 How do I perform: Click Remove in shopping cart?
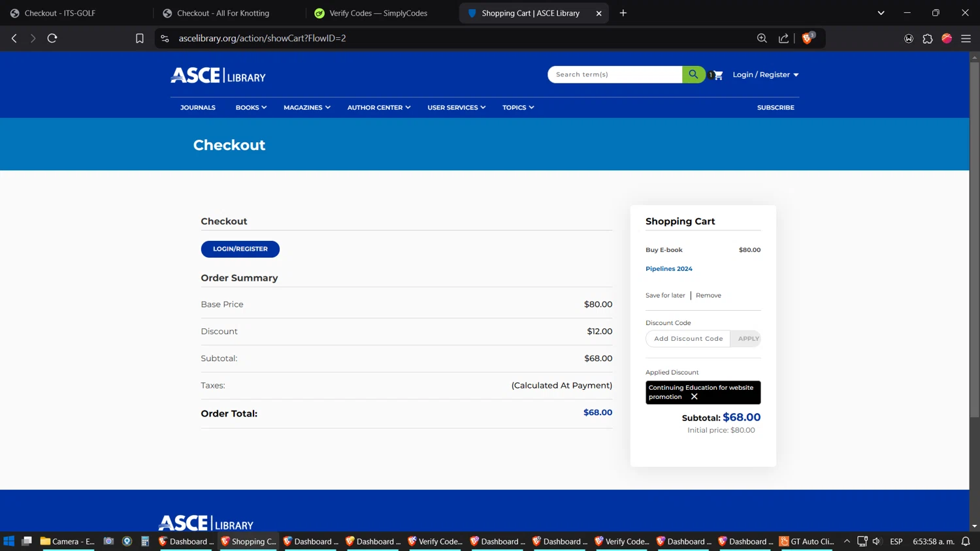click(x=708, y=296)
